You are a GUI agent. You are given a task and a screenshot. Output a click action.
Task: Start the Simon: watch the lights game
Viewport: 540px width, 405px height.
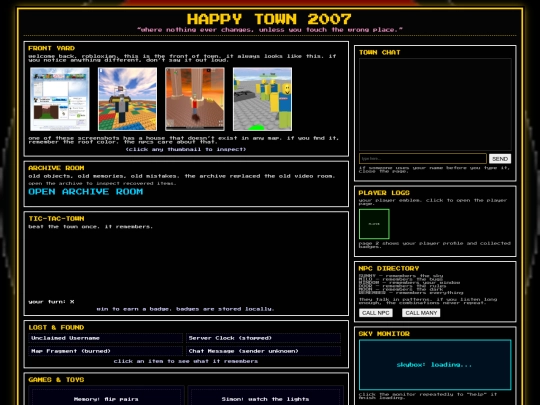(265, 399)
